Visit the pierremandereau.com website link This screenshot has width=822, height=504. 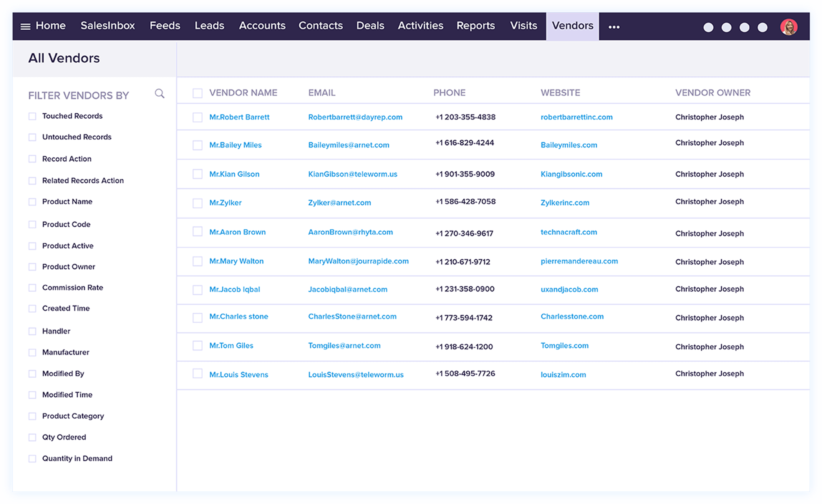[x=579, y=261]
